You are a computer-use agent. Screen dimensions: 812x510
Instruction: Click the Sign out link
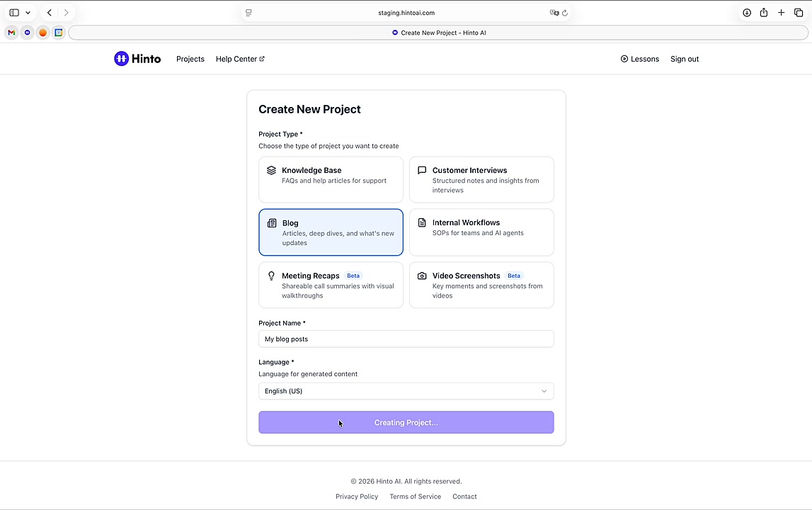pos(684,59)
